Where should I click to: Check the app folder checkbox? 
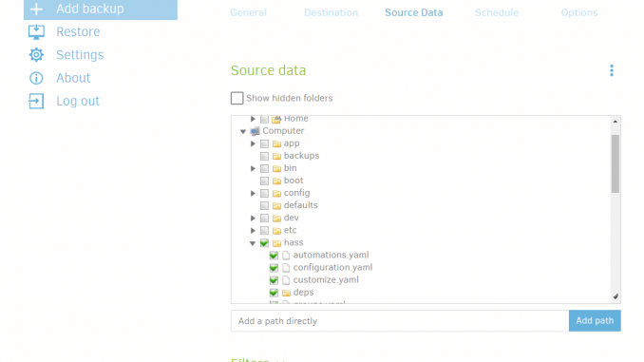(x=264, y=143)
